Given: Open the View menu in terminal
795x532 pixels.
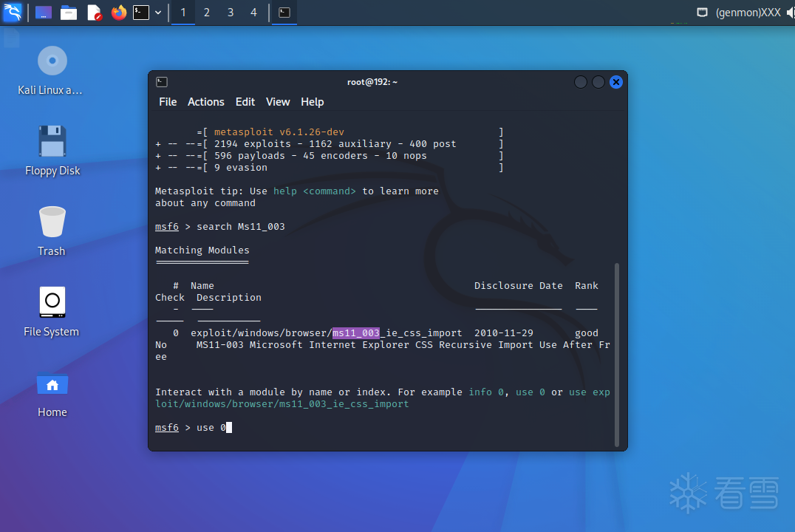Looking at the screenshot, I should tap(278, 102).
